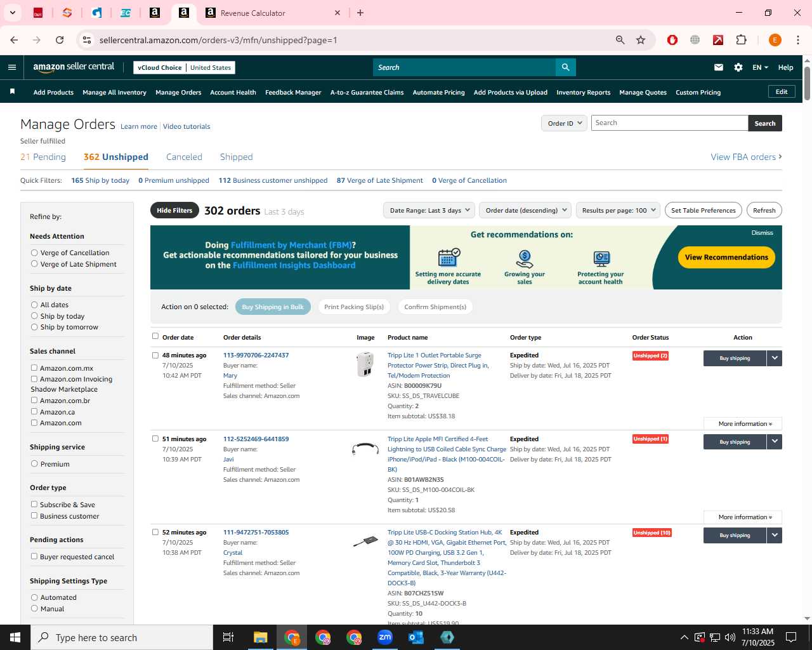
Task: Select Verge of Late Shipment radio filter
Action: pyautogui.click(x=34, y=264)
